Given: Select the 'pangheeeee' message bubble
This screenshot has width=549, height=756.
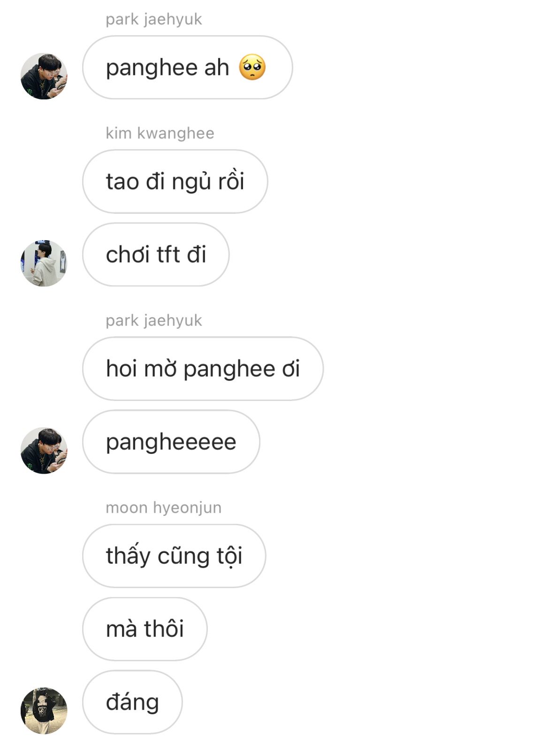Looking at the screenshot, I should (171, 442).
